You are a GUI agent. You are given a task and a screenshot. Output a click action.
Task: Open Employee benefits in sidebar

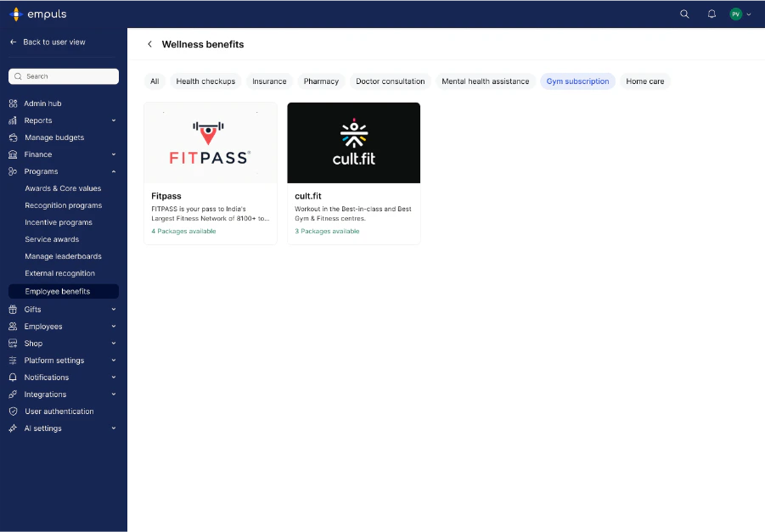coord(64,292)
